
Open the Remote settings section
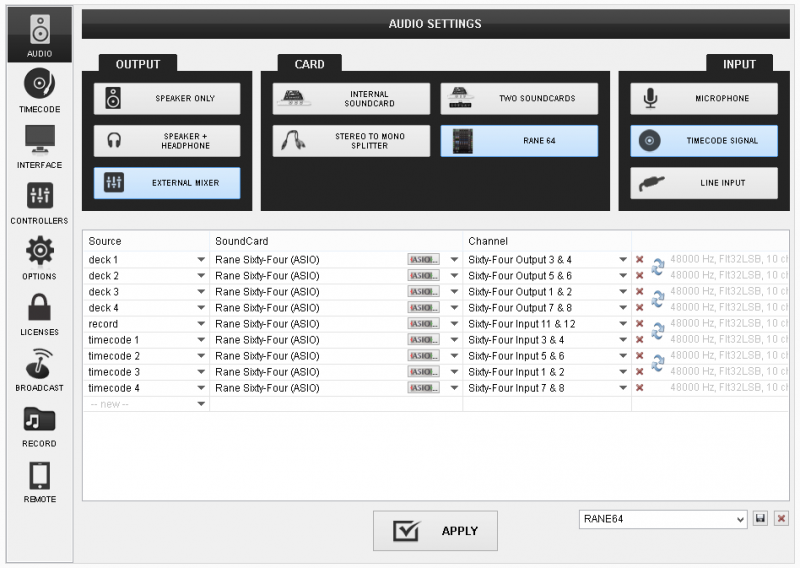pyautogui.click(x=40, y=481)
